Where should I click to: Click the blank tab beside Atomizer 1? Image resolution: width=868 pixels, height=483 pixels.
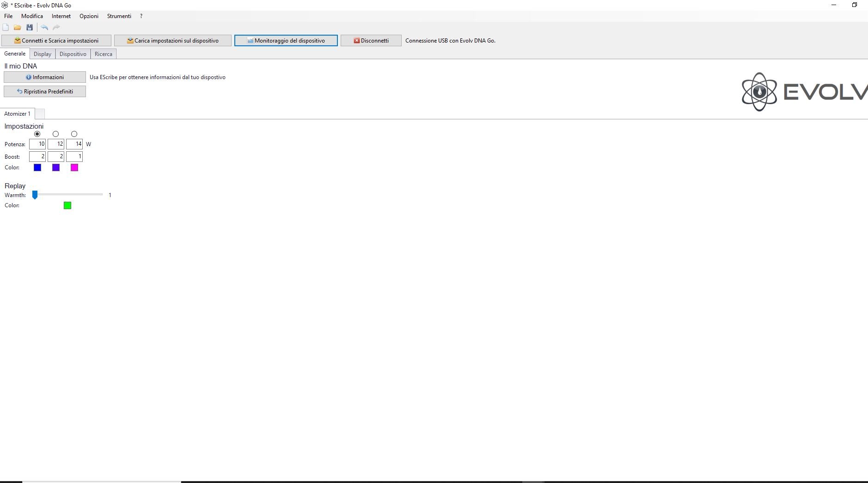[40, 114]
